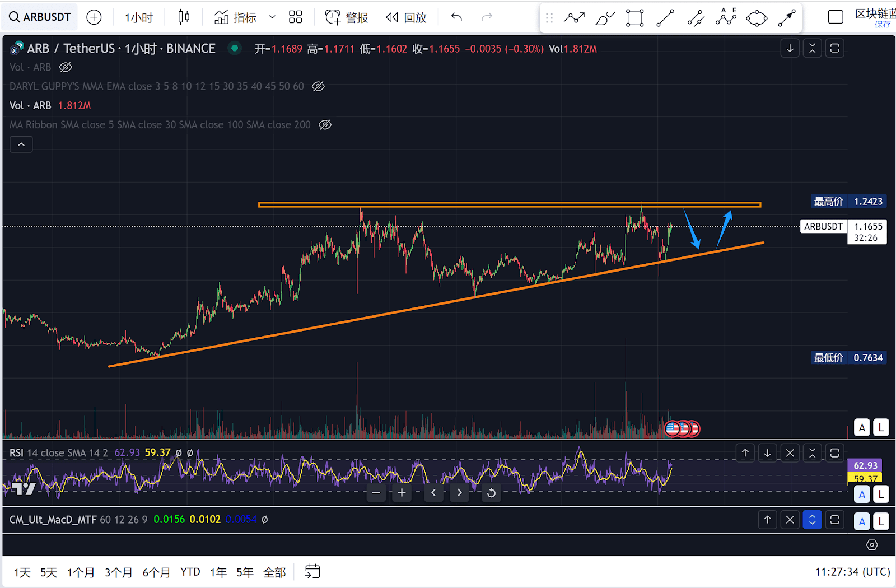Select the active Vol · ARB 1.812M legend
Viewport: 896px width, 588px height.
tap(50, 105)
